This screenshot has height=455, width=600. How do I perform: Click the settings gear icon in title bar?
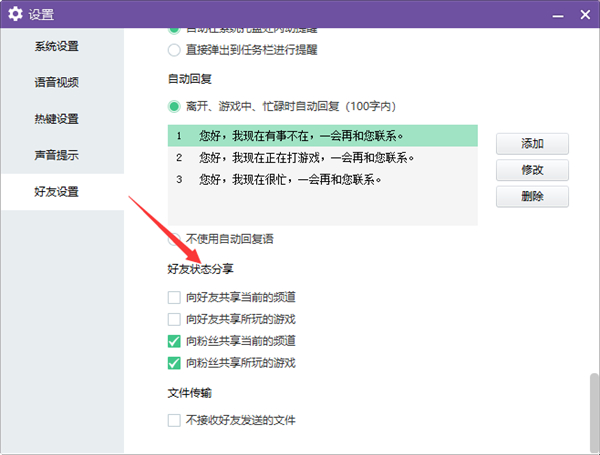tap(15, 14)
